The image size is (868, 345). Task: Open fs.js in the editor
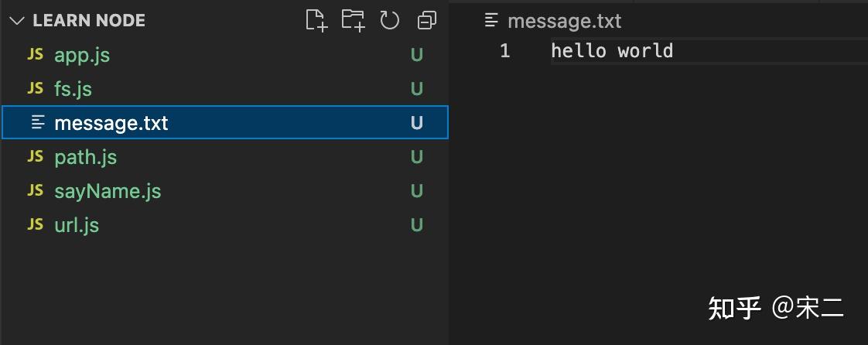(x=73, y=89)
